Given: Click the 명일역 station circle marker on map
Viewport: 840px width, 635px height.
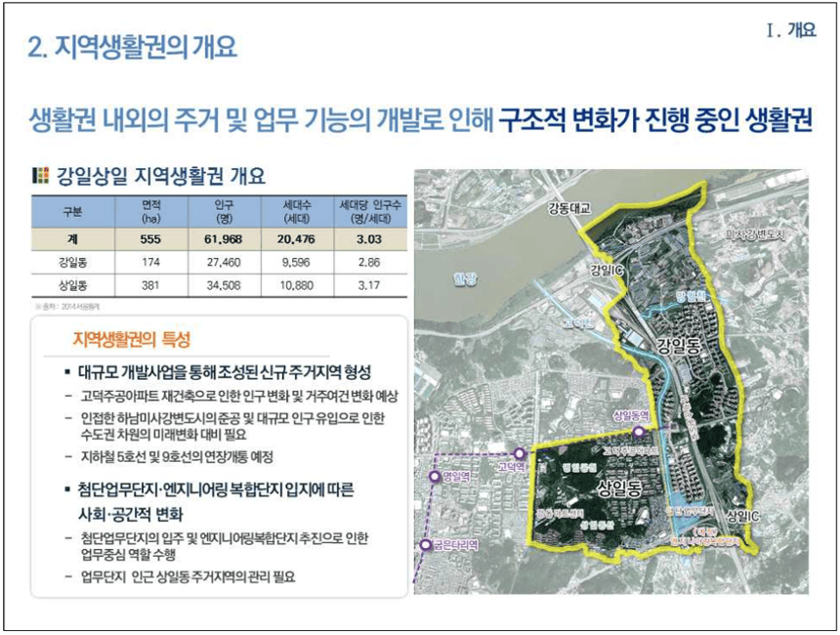Looking at the screenshot, I should pyautogui.click(x=435, y=477).
